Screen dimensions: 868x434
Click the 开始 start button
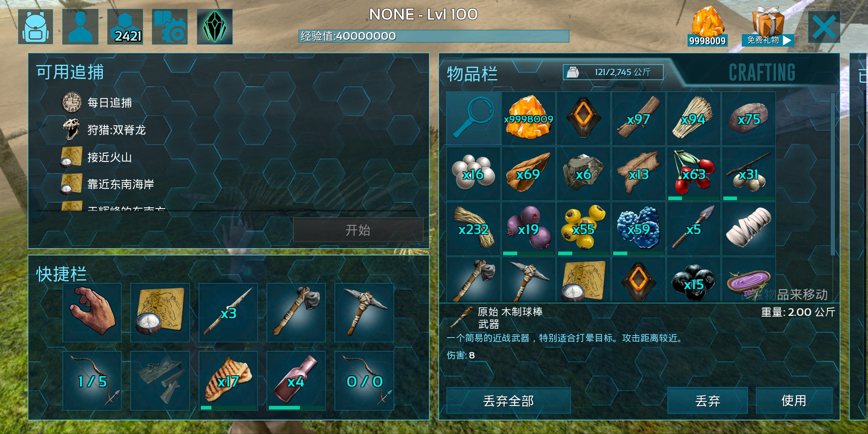[x=358, y=230]
